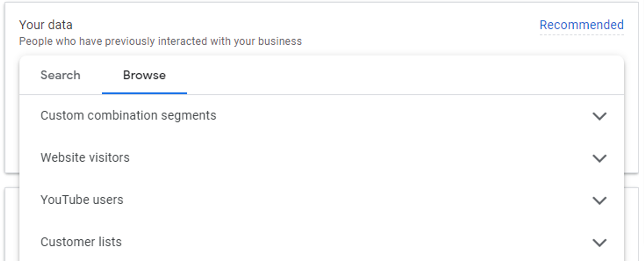Viewport: 644px width, 261px height.
Task: Expand the Website visitors chevron arrow
Action: click(599, 158)
